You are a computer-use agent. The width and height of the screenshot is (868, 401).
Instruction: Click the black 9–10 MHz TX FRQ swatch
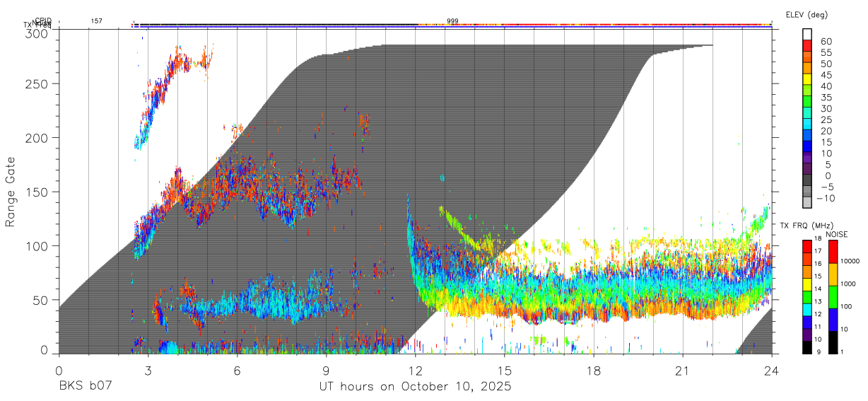point(807,347)
